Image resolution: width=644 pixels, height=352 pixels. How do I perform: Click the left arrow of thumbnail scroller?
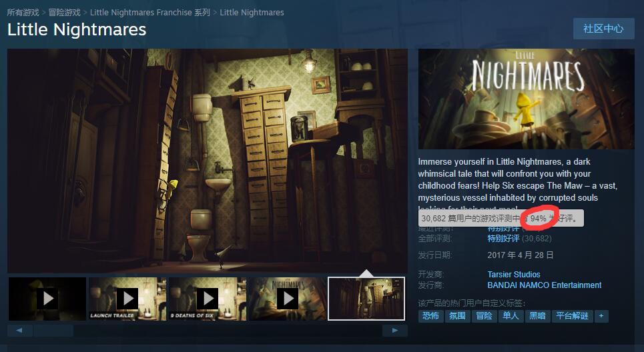[x=19, y=330]
